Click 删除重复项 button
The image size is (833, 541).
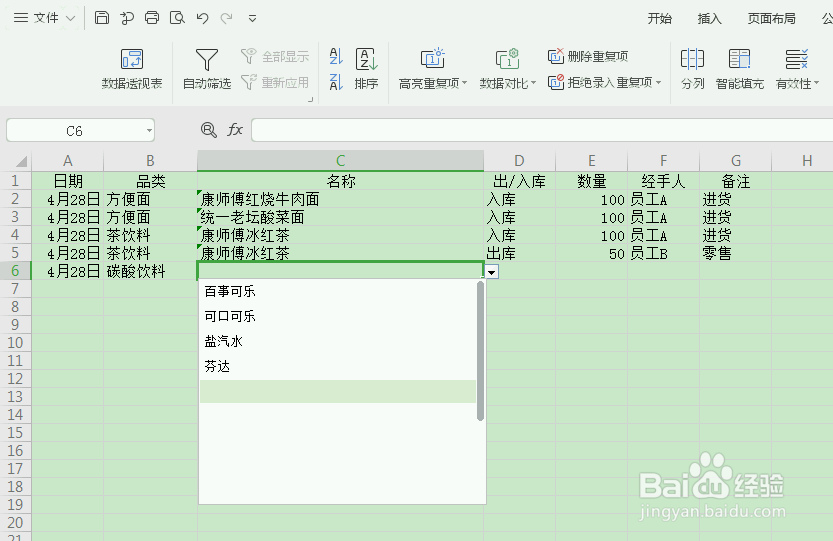[588, 56]
